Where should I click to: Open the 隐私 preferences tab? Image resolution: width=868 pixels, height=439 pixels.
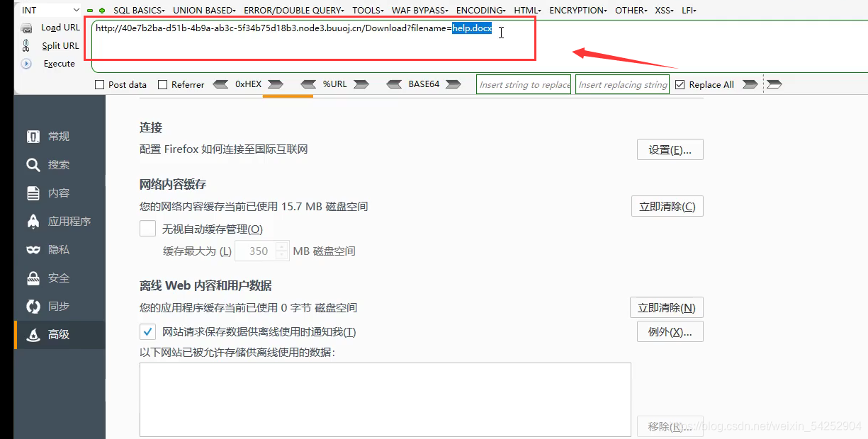[x=60, y=250]
